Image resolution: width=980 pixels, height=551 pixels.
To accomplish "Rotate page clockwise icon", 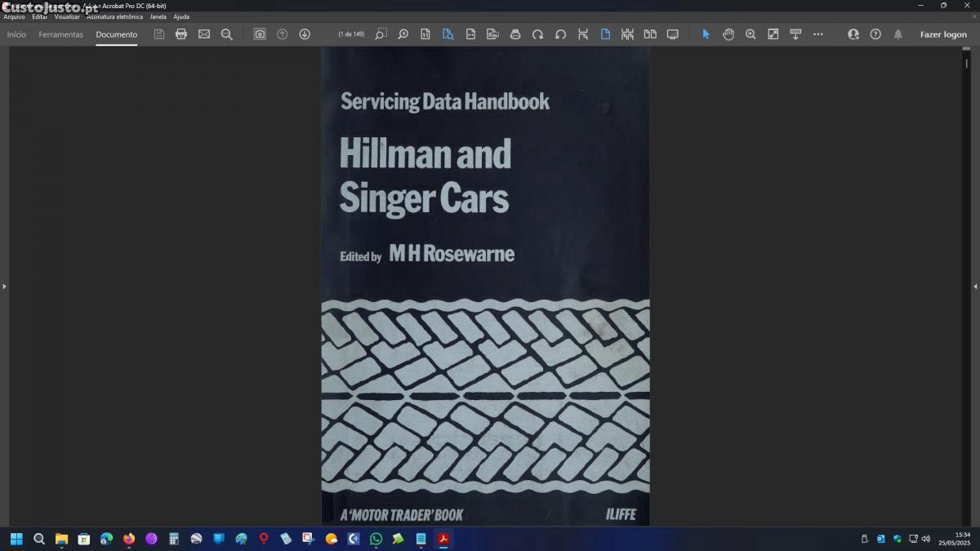I will 537,34.
